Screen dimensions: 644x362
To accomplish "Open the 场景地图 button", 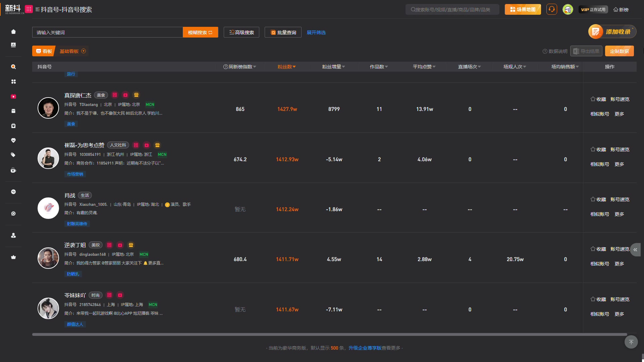I will click(523, 9).
